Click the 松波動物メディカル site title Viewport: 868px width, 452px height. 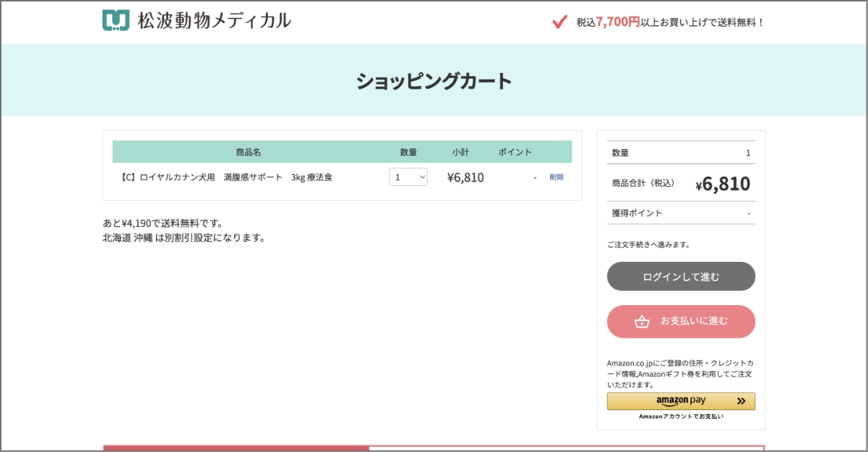[x=214, y=20]
